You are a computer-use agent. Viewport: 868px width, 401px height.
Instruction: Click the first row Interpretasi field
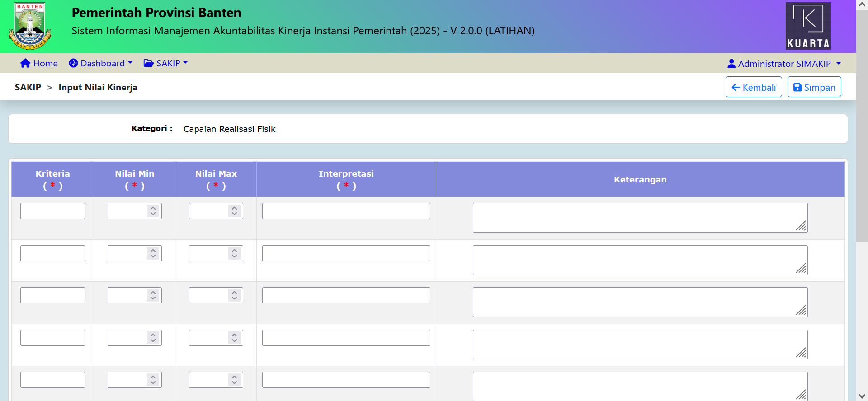(346, 211)
